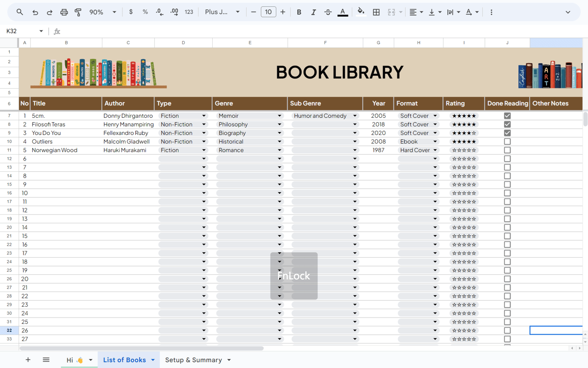Open text wrapping options

tap(453, 12)
